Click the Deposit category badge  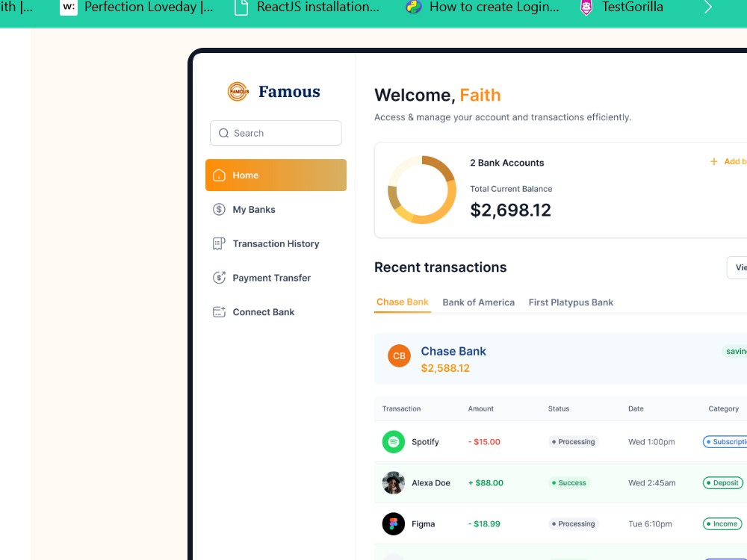pos(722,483)
